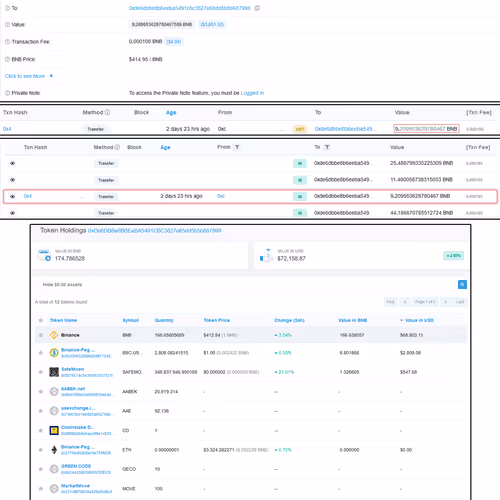Viewport: 500px width, 500px height.
Task: Toggle the eye icon on the 25.4887 BNB row
Action: coord(13,163)
